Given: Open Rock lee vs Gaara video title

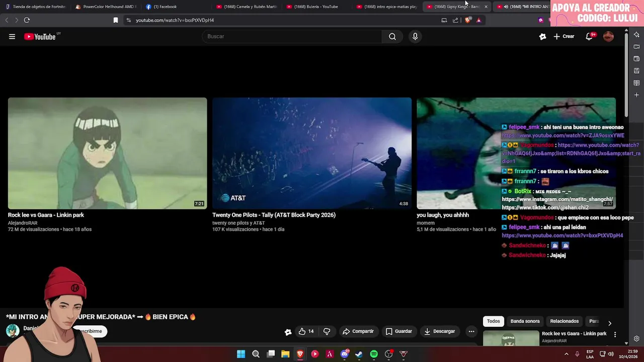Looking at the screenshot, I should [x=46, y=215].
